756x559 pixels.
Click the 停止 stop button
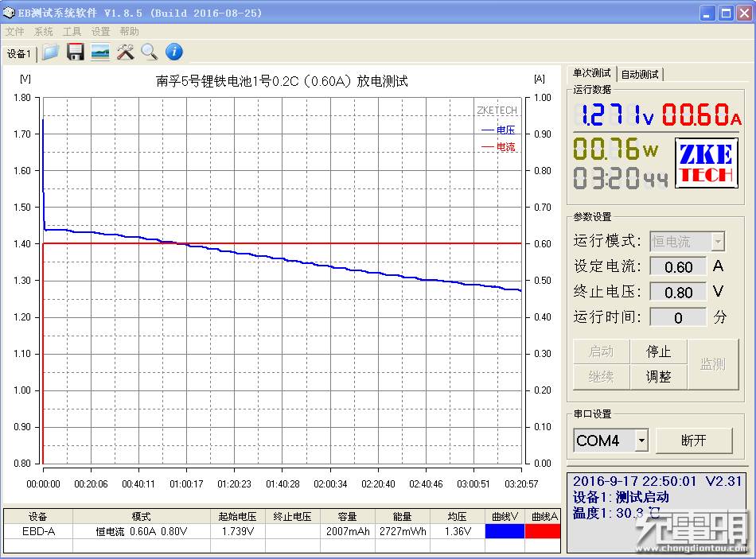pos(659,351)
